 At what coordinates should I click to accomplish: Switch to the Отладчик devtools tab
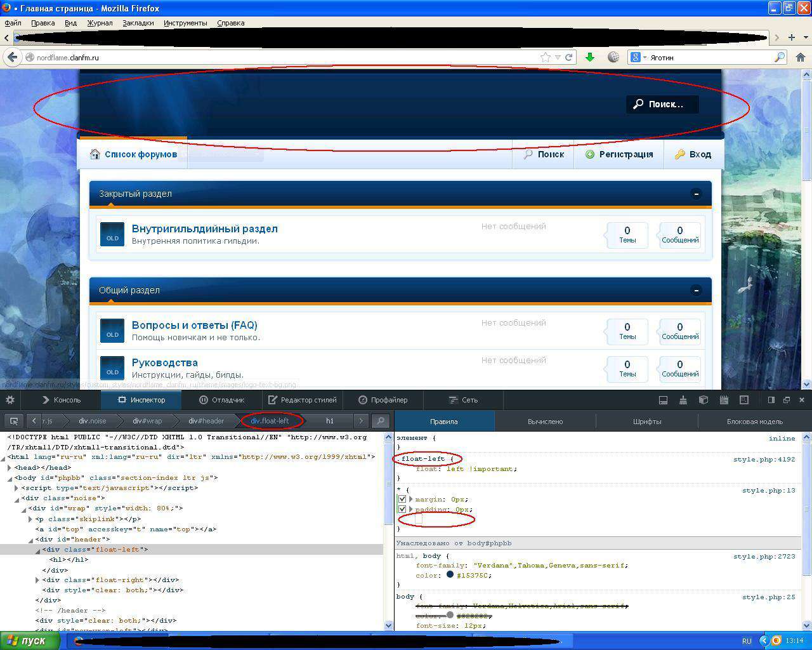(221, 400)
